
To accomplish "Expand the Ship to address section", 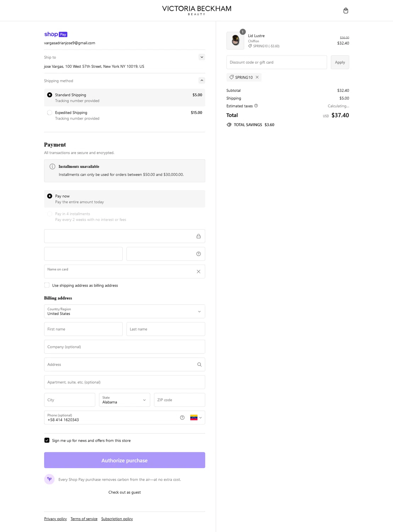I will tap(202, 57).
